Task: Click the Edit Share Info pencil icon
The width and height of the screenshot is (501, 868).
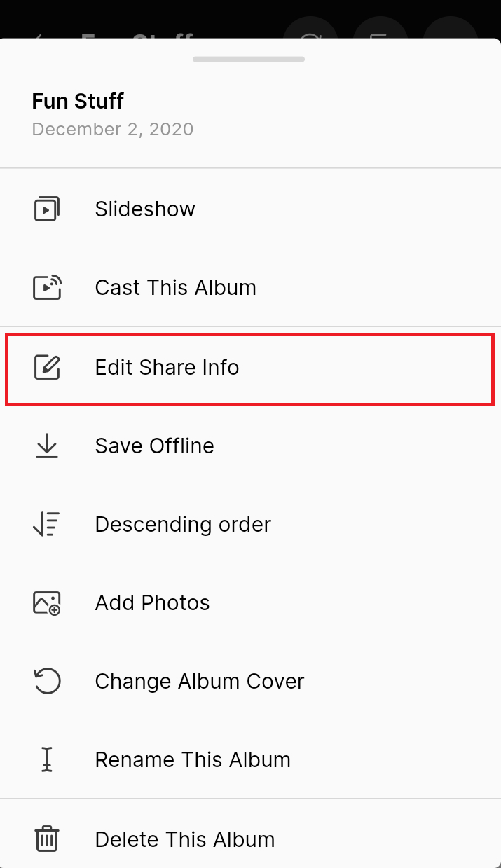Action: point(47,367)
